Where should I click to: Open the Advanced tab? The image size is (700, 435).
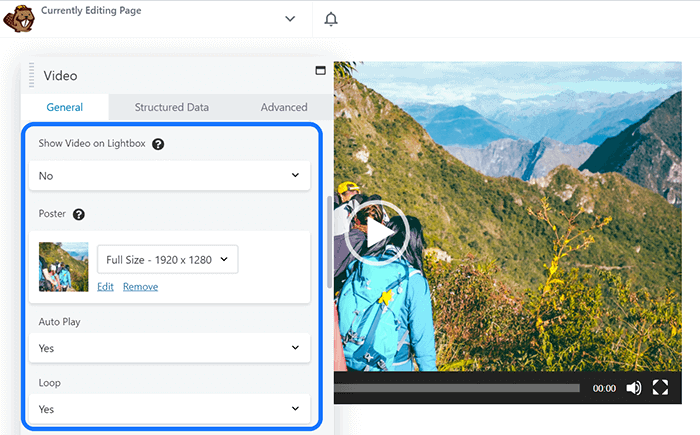284,107
